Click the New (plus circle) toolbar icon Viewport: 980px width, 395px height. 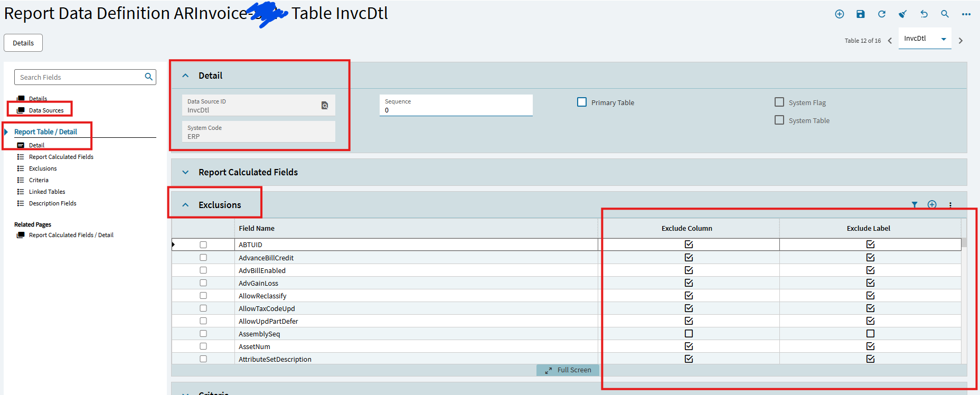pos(840,14)
